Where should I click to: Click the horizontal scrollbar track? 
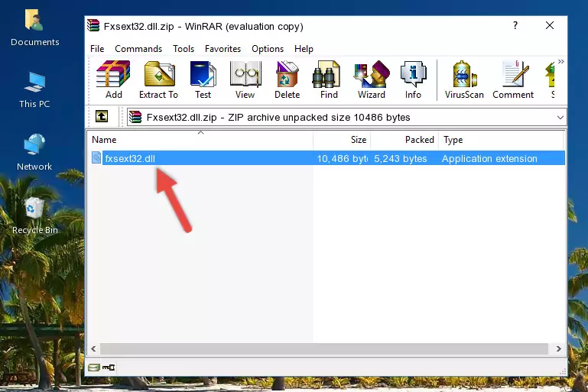324,349
